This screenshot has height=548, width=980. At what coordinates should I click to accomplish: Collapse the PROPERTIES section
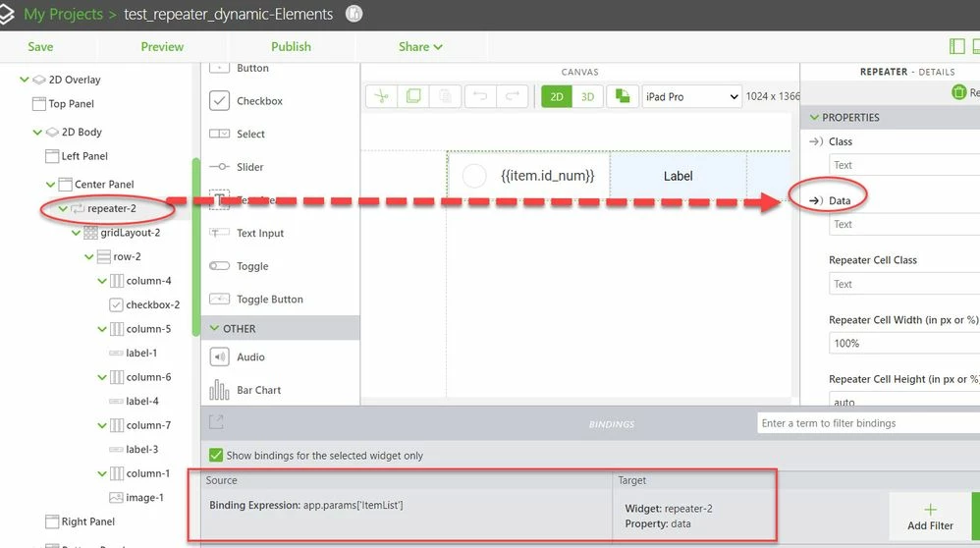click(x=814, y=117)
